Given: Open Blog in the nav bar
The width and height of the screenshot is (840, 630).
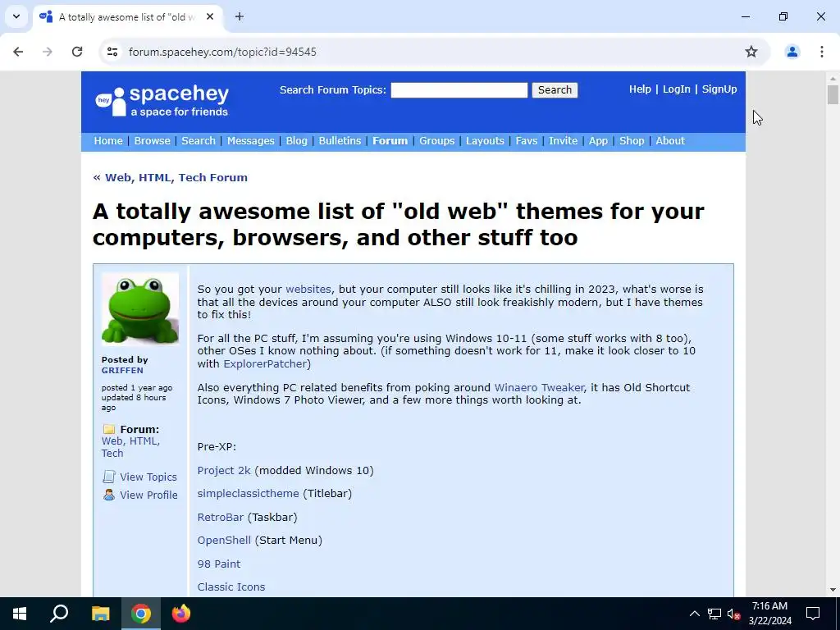Looking at the screenshot, I should (x=296, y=141).
